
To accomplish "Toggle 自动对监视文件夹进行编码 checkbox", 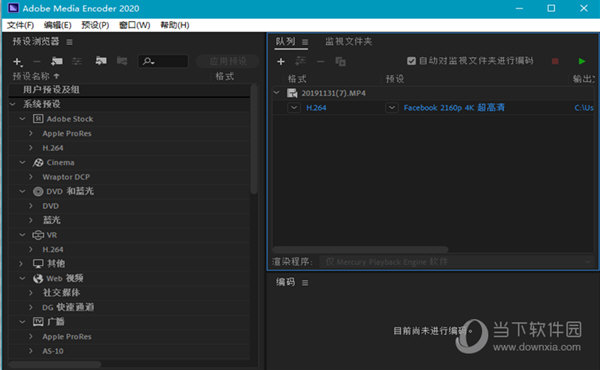I will (x=411, y=61).
